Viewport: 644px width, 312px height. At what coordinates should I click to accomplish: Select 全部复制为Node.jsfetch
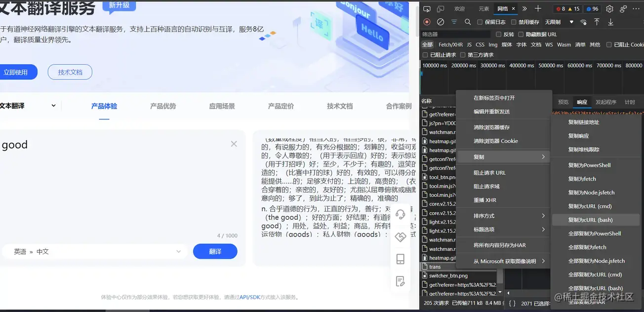pyautogui.click(x=596, y=261)
